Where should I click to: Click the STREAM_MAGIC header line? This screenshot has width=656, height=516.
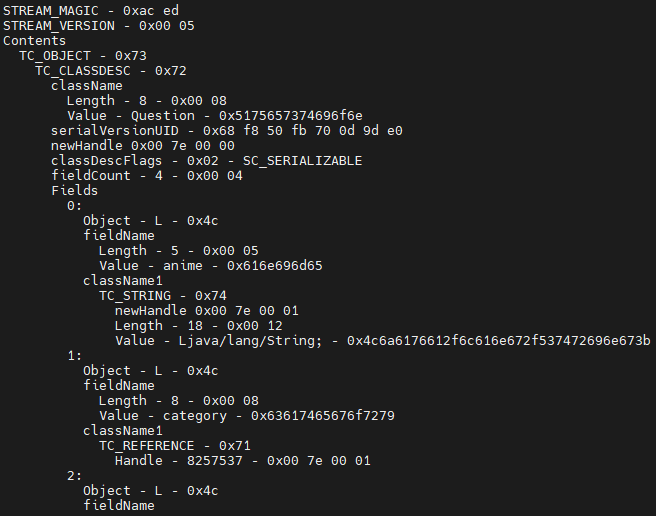(91, 10)
